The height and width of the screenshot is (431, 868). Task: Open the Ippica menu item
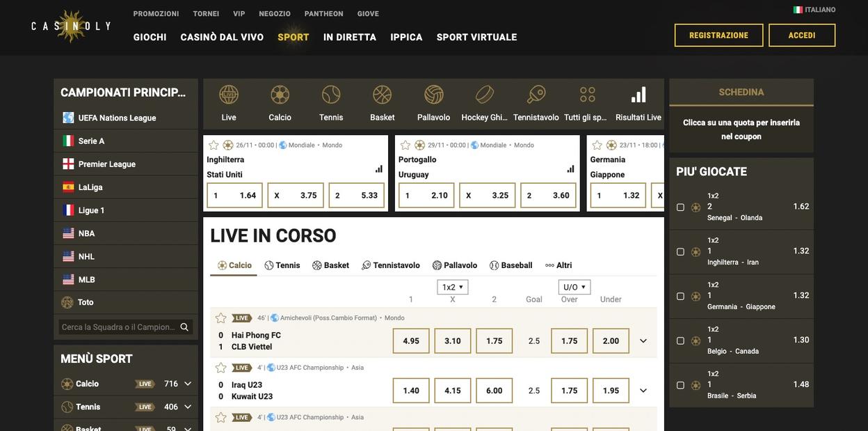[x=406, y=37]
